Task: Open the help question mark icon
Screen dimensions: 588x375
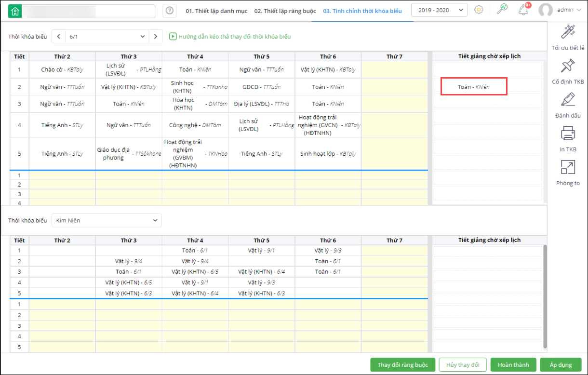Action: [x=169, y=11]
